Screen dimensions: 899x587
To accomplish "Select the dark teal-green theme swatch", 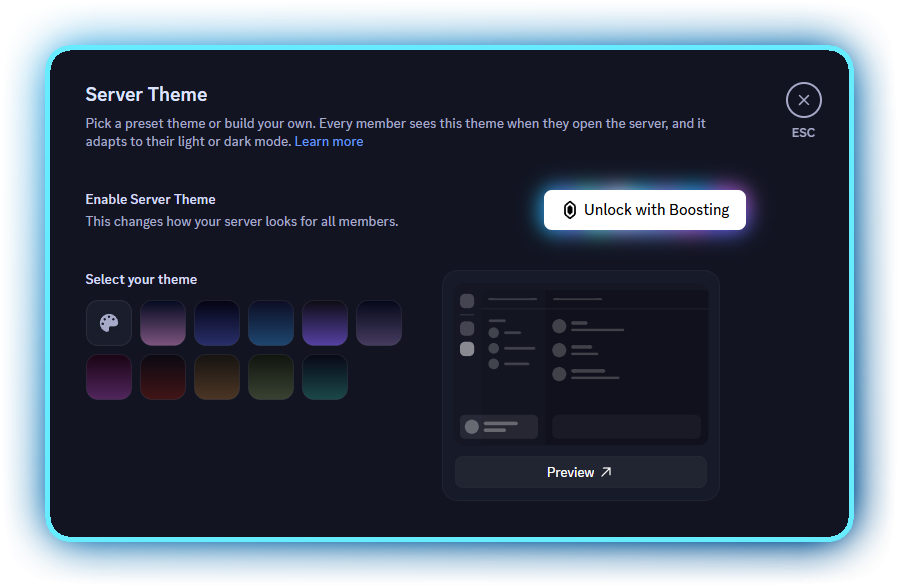I will click(x=325, y=377).
